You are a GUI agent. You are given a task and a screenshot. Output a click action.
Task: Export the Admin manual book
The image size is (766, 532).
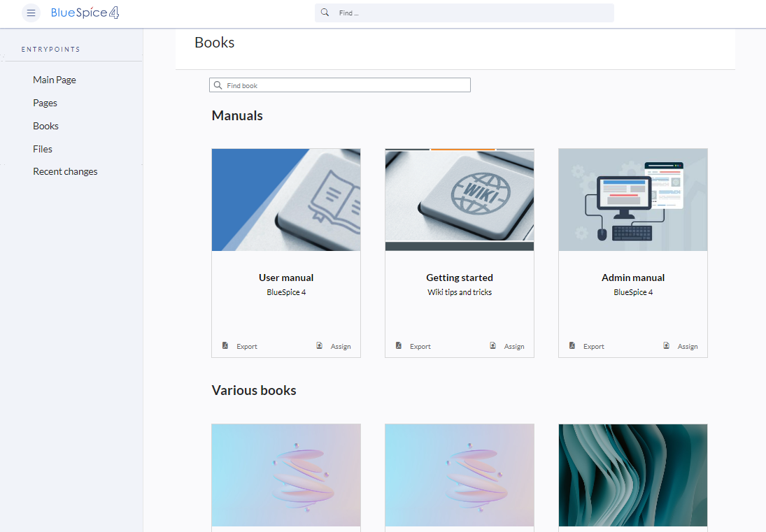click(593, 347)
